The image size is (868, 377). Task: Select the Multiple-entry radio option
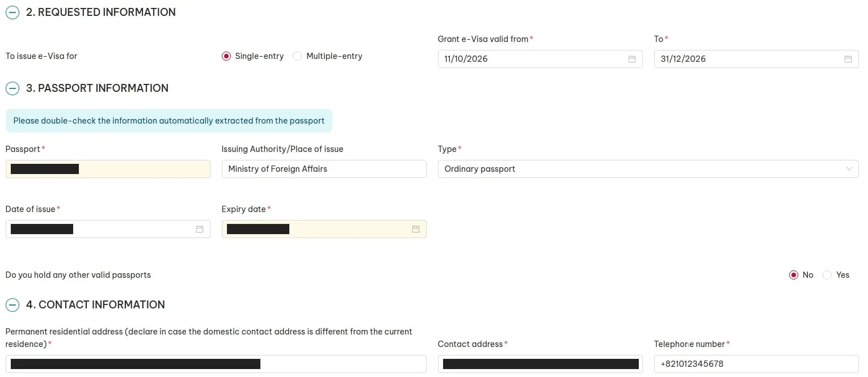click(x=297, y=56)
